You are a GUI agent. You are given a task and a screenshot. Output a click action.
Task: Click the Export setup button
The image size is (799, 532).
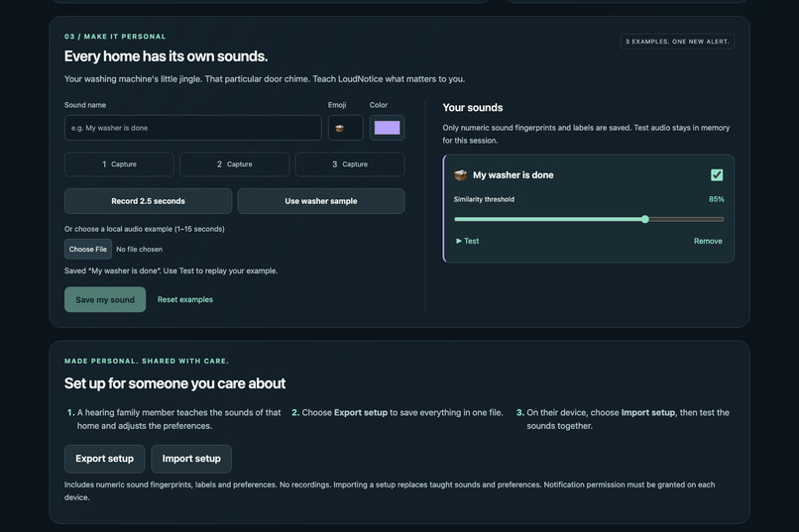click(x=104, y=459)
